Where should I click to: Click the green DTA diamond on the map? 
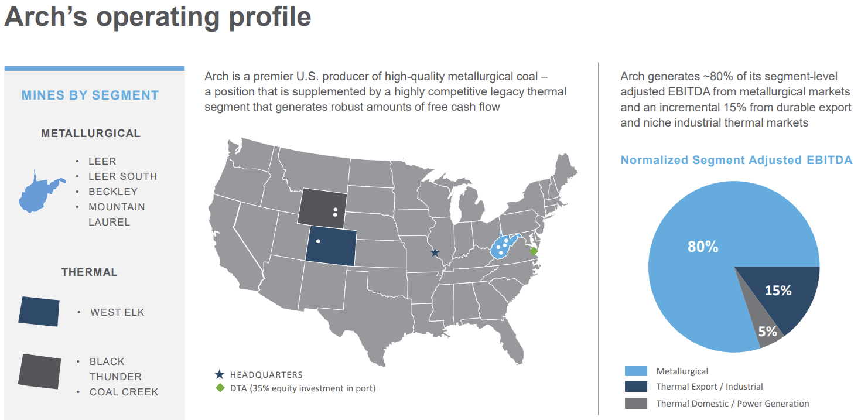(533, 251)
